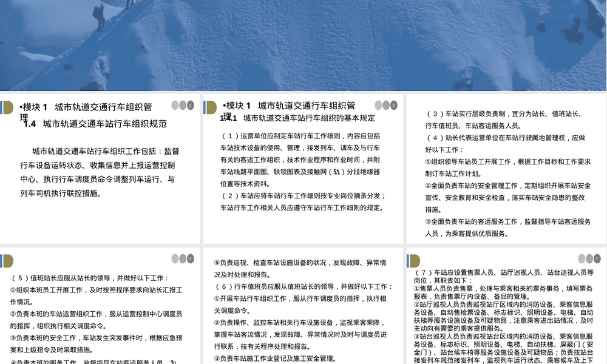
Task: Click the slide number 5 badge
Action: pos(191,259)
